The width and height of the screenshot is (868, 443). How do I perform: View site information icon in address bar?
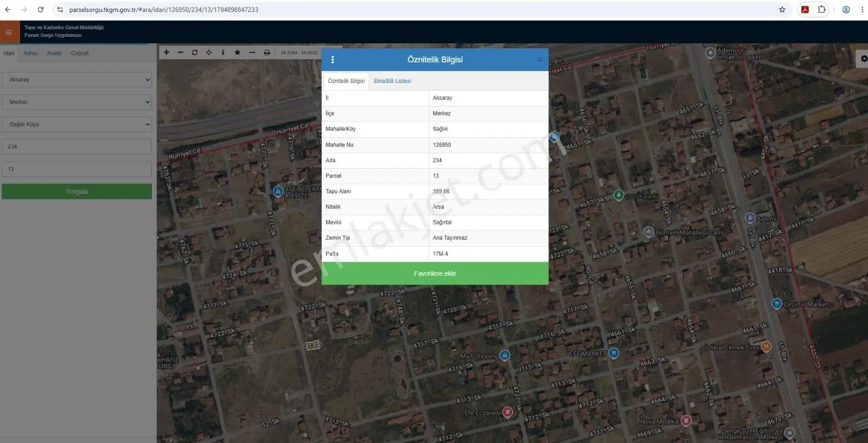60,10
